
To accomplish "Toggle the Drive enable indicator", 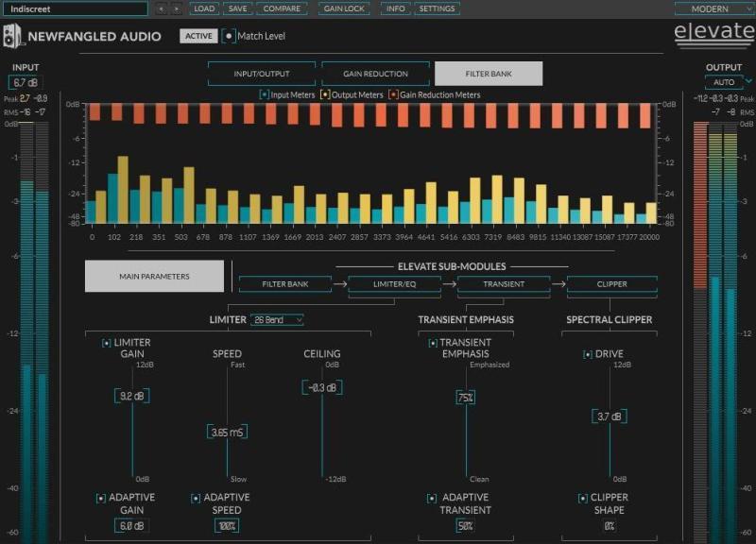I will click(587, 354).
